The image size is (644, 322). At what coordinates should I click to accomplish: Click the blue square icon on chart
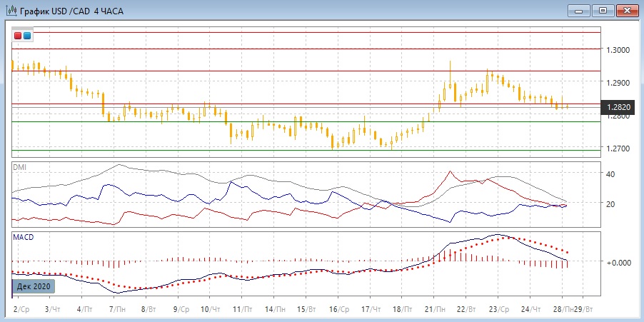pos(27,35)
